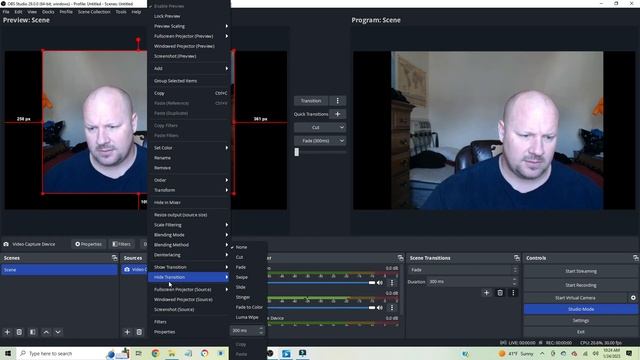Viewport: 640px width, 360px height.
Task: Open File Explorer from the taskbar
Action: click(172, 353)
